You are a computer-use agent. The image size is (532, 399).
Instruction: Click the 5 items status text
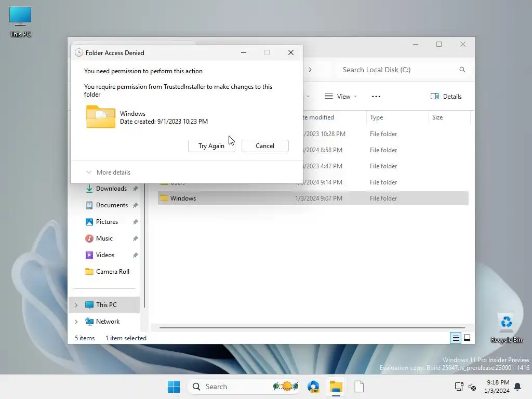[x=85, y=338]
